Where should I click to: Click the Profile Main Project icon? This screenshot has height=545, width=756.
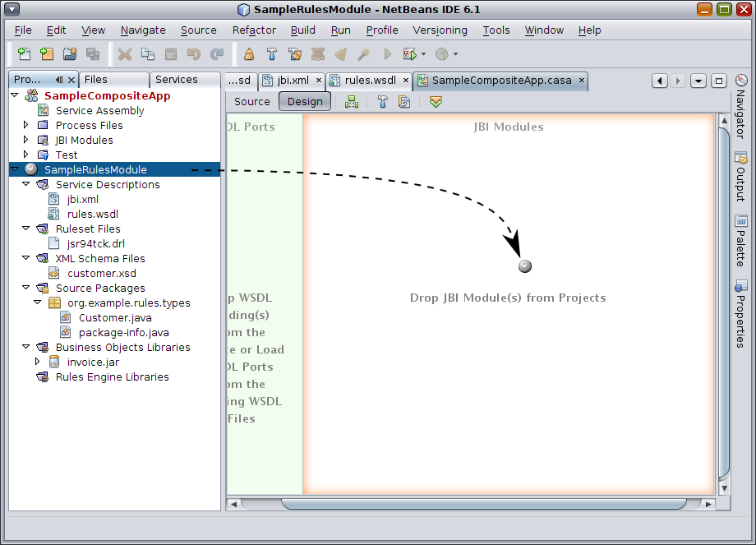pyautogui.click(x=442, y=54)
